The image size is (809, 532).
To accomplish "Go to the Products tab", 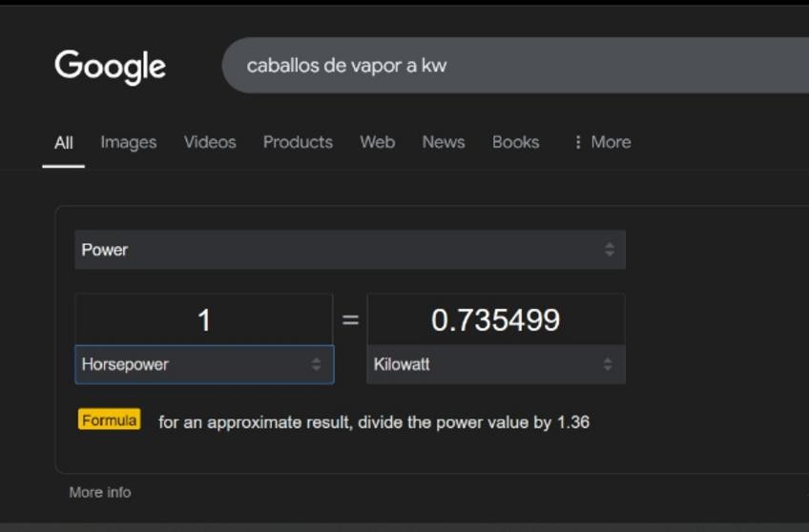I will [x=298, y=143].
